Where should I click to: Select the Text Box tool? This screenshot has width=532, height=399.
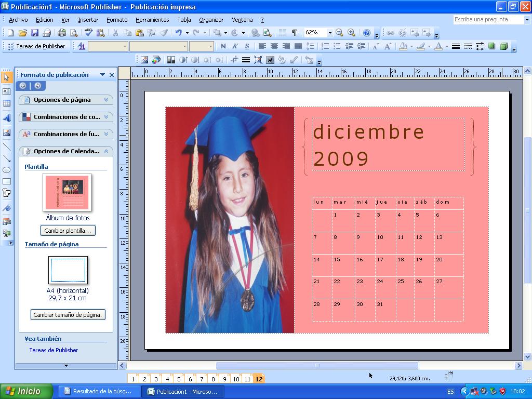[7, 91]
